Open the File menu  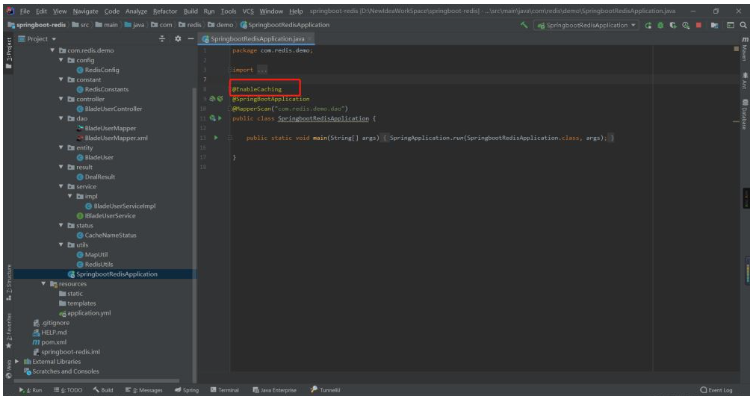25,11
